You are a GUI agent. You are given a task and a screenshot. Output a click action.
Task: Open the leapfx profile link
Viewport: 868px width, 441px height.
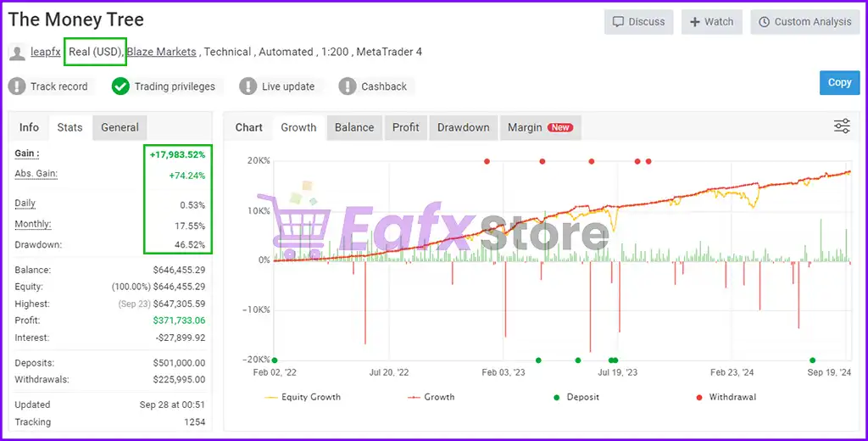tap(45, 53)
